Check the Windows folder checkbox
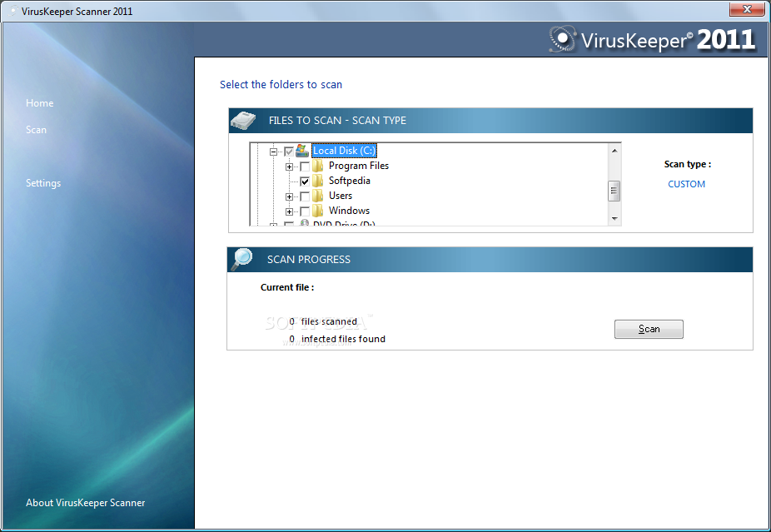The height and width of the screenshot is (532, 771). pos(305,211)
